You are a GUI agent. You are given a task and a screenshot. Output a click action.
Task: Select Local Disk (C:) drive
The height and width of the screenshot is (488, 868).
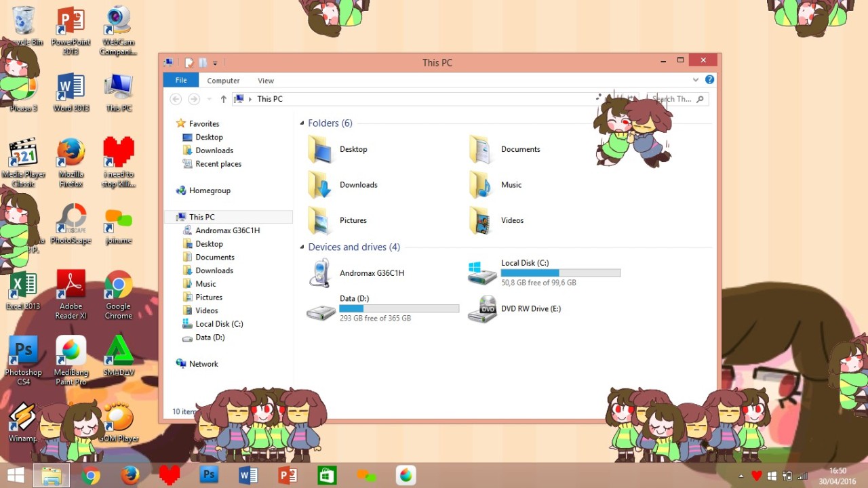544,273
